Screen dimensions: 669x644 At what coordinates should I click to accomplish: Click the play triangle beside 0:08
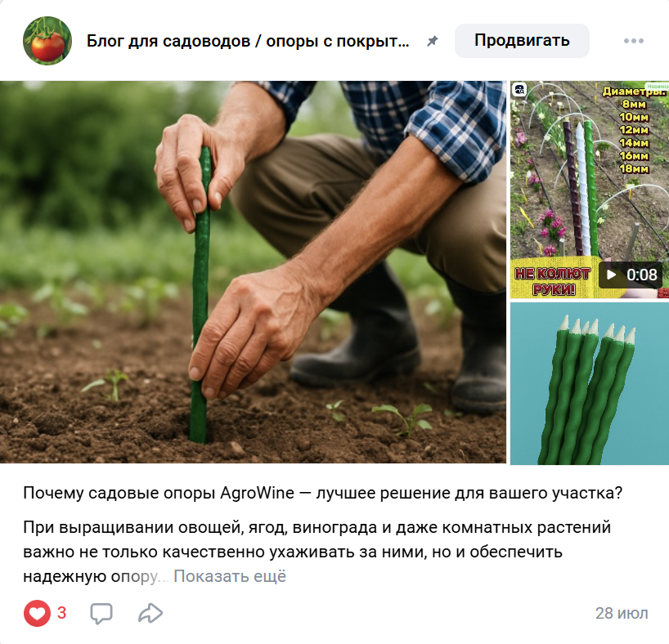[x=611, y=275]
